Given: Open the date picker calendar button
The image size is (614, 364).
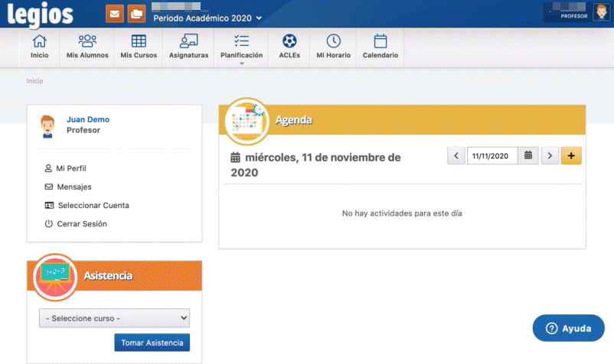Looking at the screenshot, I should tap(528, 155).
